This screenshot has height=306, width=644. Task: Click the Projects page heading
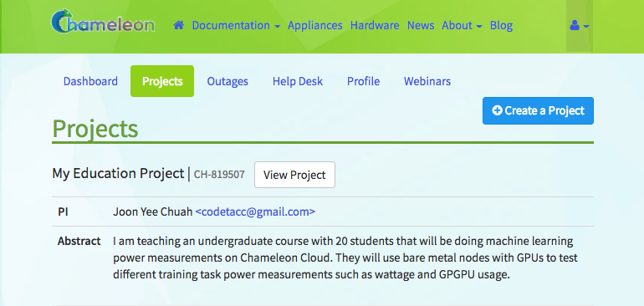point(95,129)
